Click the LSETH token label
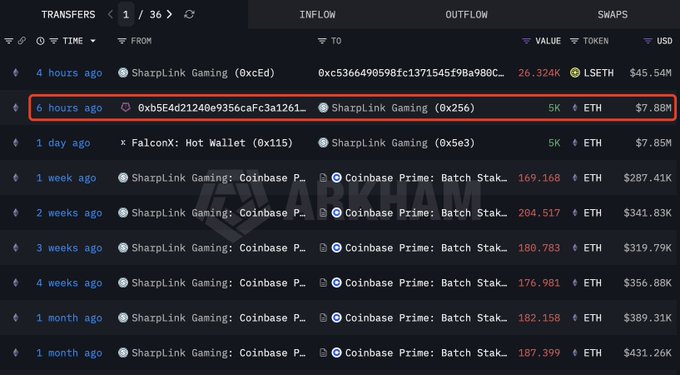This screenshot has width=680, height=375. (x=598, y=73)
